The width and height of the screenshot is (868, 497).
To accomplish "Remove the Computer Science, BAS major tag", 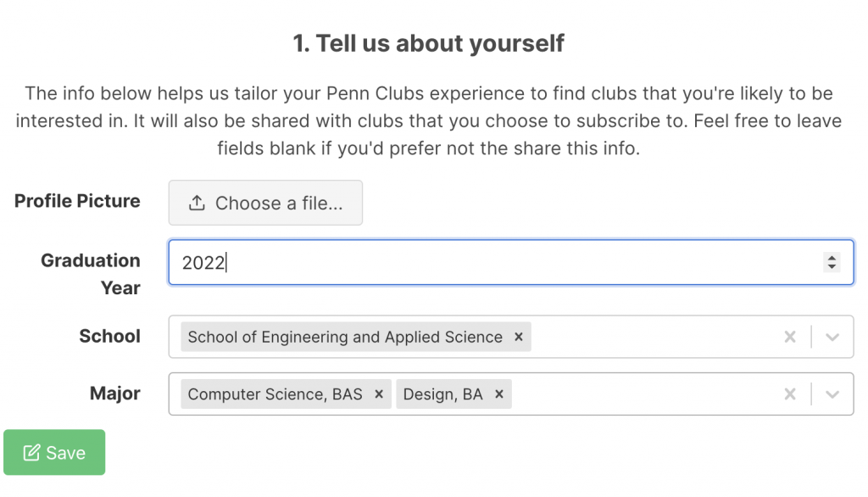I will point(379,394).
